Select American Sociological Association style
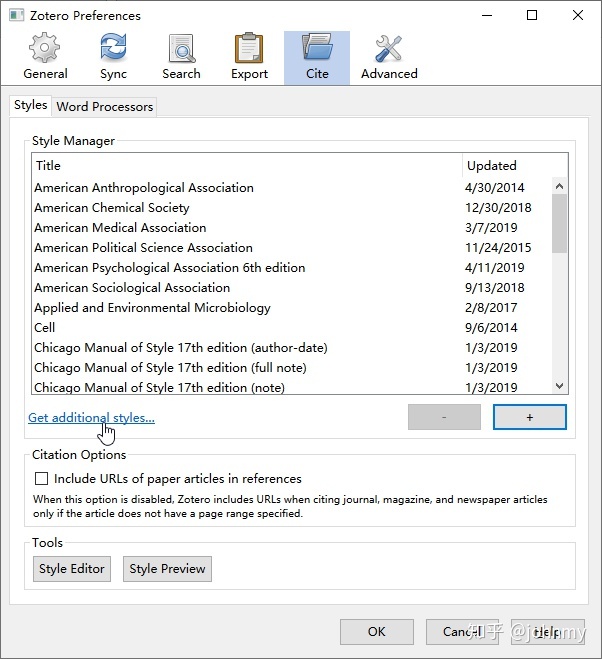 click(x=292, y=287)
